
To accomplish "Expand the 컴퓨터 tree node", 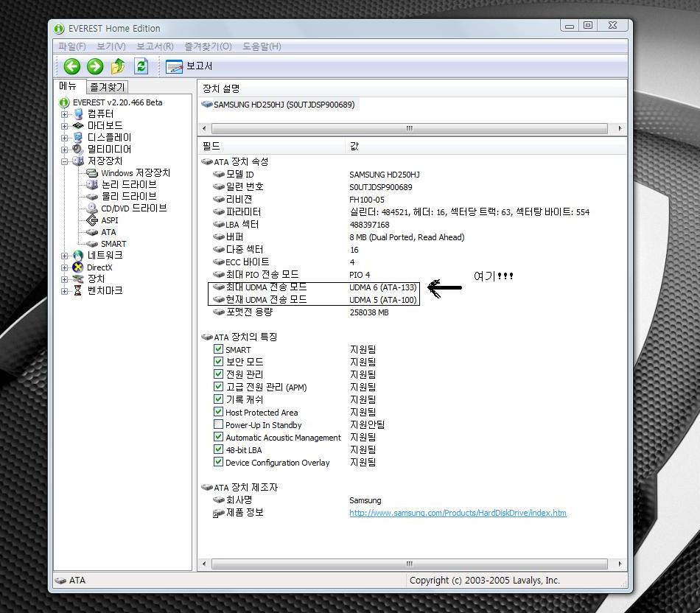I will click(x=65, y=115).
